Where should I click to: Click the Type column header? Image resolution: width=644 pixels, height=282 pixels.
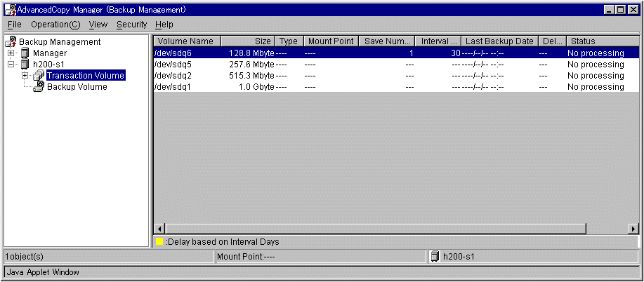(289, 41)
